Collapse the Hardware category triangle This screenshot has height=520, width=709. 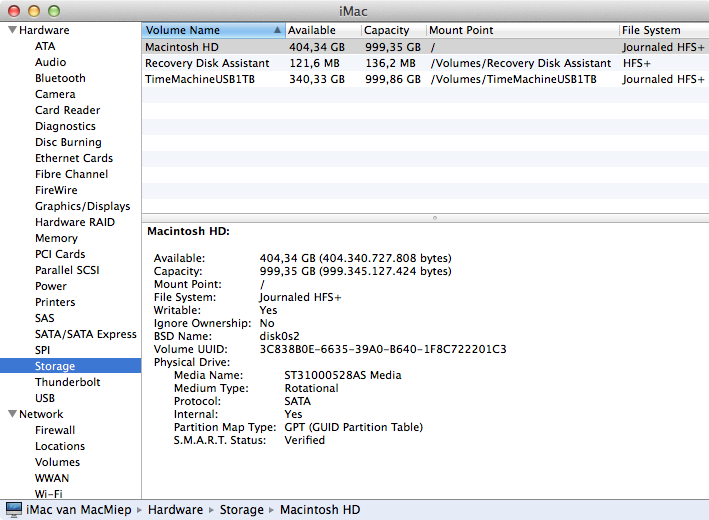coord(12,30)
